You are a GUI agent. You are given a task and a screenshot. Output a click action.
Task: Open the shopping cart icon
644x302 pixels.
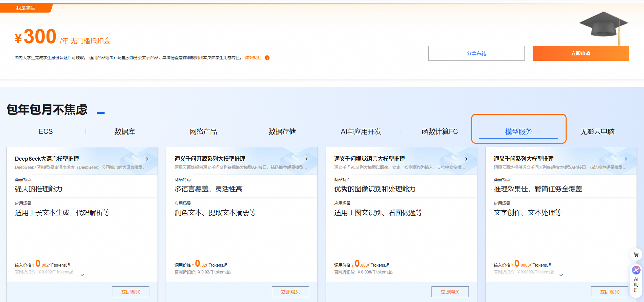tap(636, 254)
